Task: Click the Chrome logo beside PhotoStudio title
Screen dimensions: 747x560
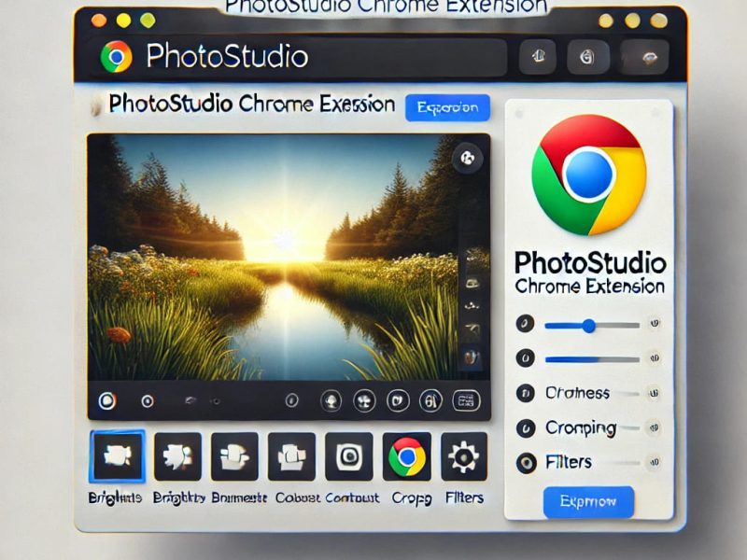Action: tap(116, 57)
